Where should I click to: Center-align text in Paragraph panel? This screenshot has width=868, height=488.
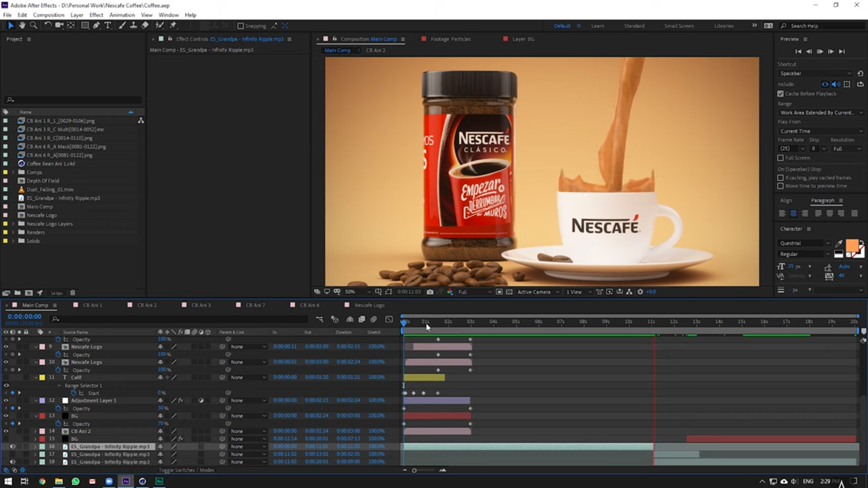point(793,213)
